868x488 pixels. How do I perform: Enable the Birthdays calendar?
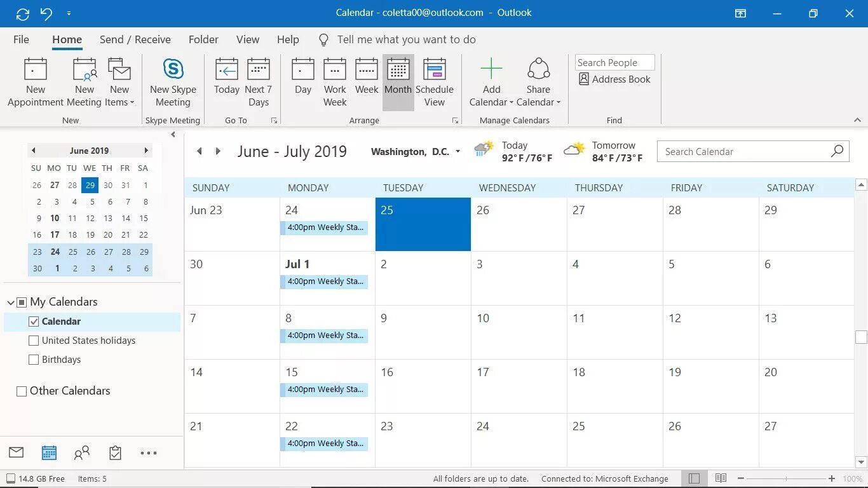coord(34,360)
